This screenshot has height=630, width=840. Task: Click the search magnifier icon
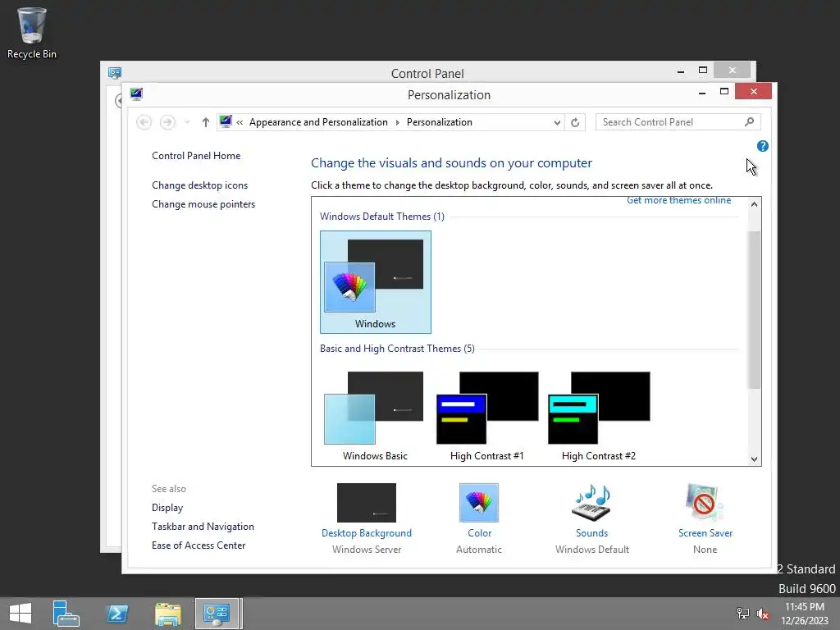point(750,122)
